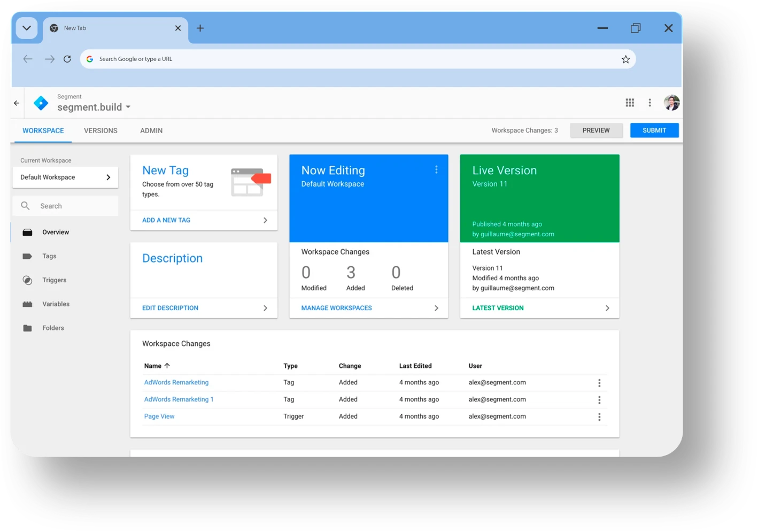
Task: Switch to the Versions tab
Action: (x=100, y=131)
